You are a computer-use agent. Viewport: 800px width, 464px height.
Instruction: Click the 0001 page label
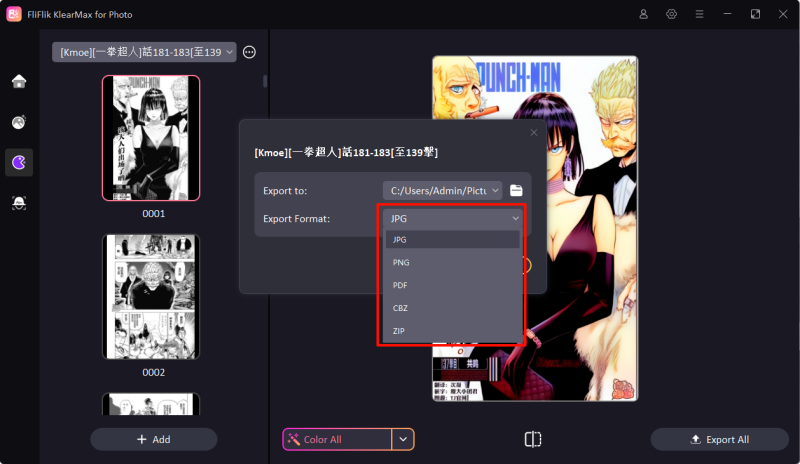click(x=154, y=213)
